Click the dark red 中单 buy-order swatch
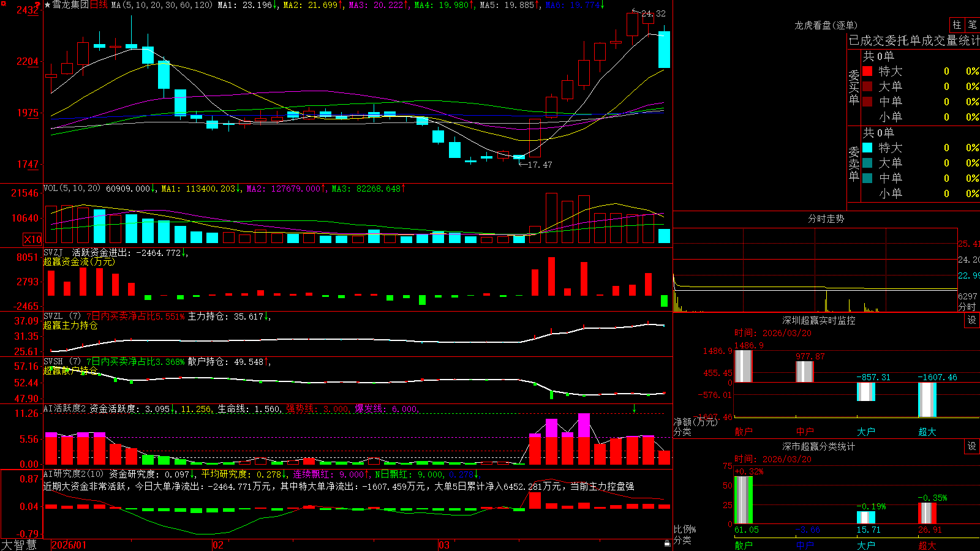Image resolution: width=980 pixels, height=551 pixels. tap(867, 102)
